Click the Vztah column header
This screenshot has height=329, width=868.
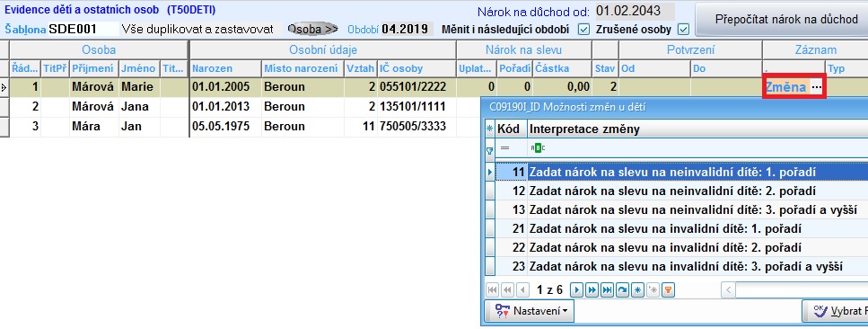[360, 69]
